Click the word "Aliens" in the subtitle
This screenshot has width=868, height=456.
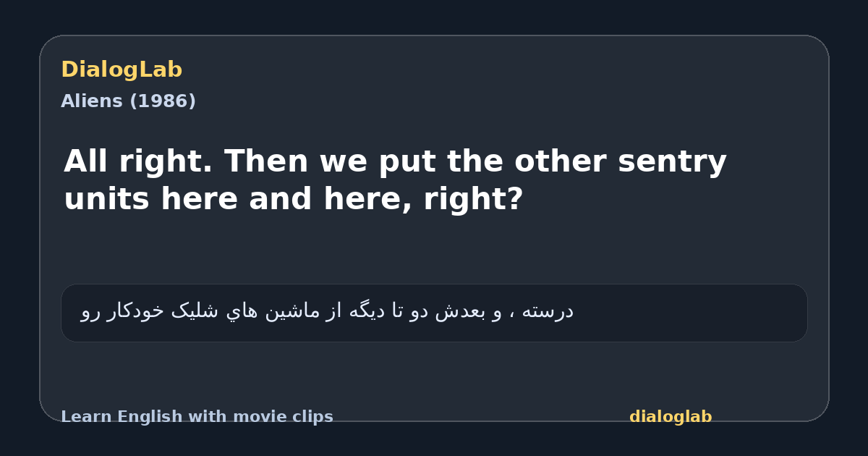click(92, 101)
